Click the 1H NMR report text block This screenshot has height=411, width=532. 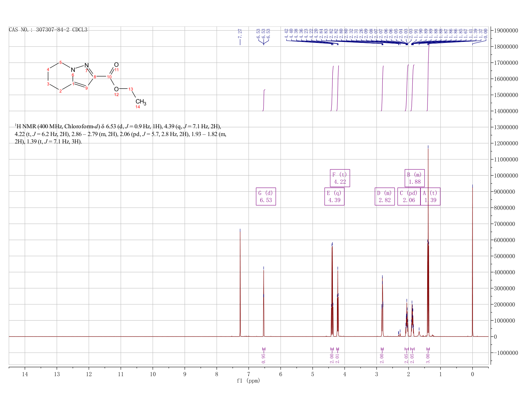pyautogui.click(x=121, y=134)
